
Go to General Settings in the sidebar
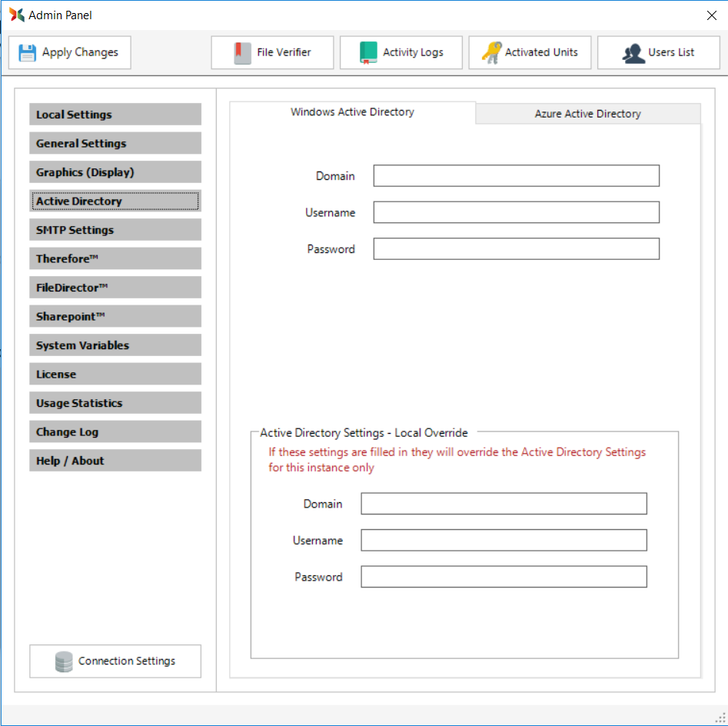click(x=115, y=143)
